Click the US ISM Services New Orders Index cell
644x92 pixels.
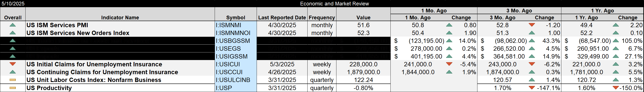[x=120, y=33]
